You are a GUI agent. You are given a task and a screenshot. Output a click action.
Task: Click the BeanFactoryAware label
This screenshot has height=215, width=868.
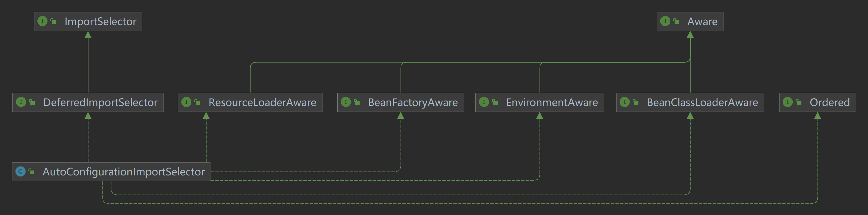[x=413, y=102]
